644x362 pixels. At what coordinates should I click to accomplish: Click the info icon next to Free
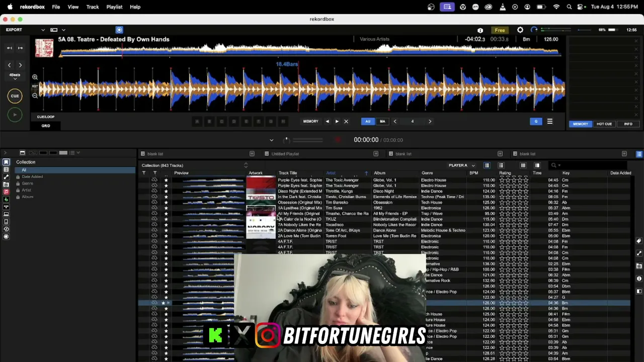pyautogui.click(x=480, y=30)
